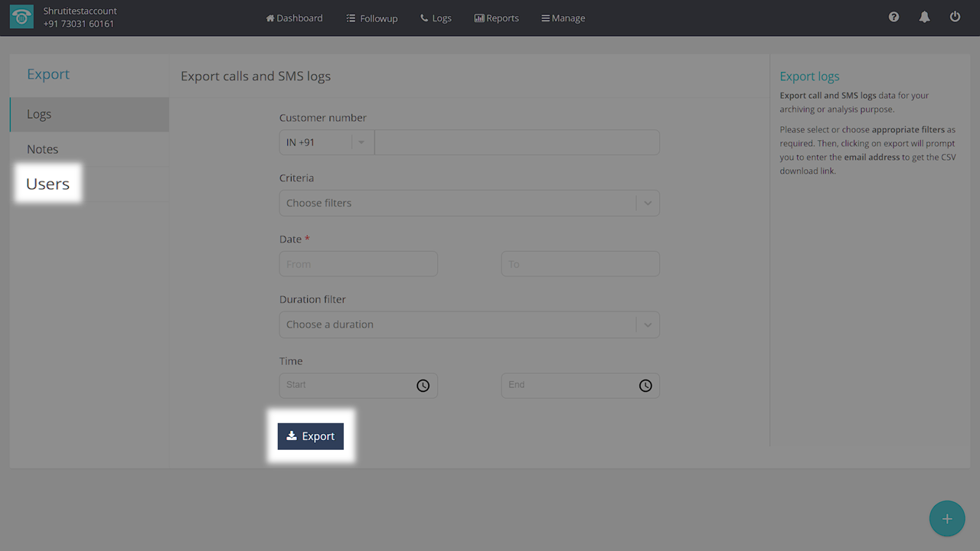This screenshot has width=980, height=551.
Task: Click the Start time clock icon
Action: coord(423,386)
